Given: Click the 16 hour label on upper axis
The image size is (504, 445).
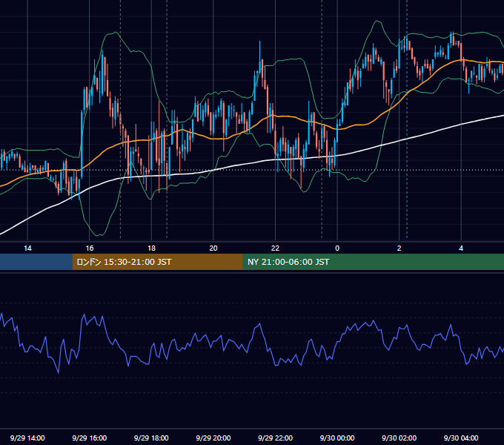Looking at the screenshot, I should point(90,248).
